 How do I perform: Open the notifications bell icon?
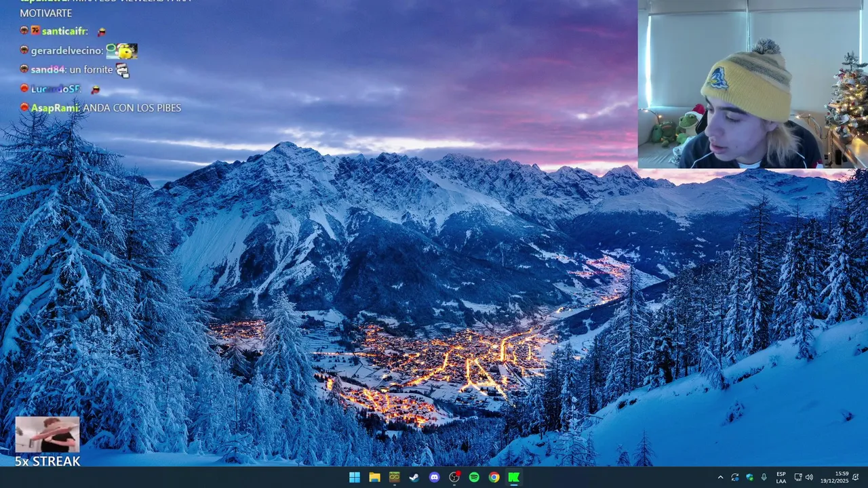856,477
